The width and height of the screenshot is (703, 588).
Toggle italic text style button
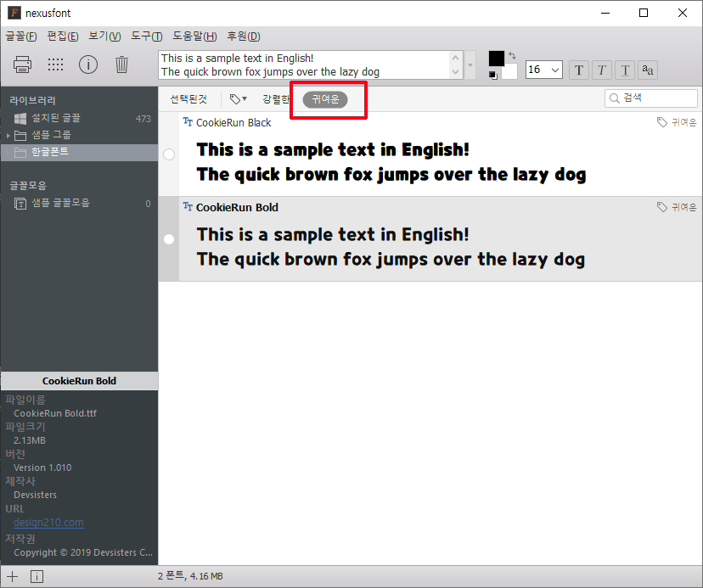click(602, 70)
